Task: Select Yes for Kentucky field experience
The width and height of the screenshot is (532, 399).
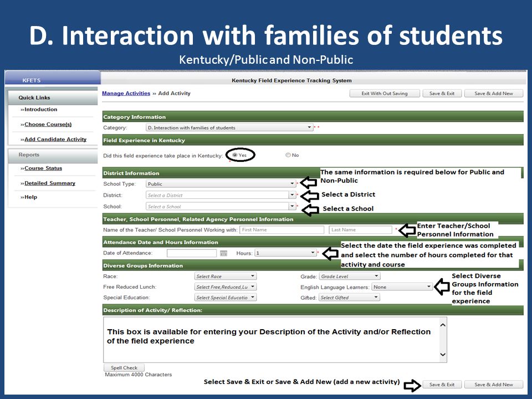Action: pos(235,155)
